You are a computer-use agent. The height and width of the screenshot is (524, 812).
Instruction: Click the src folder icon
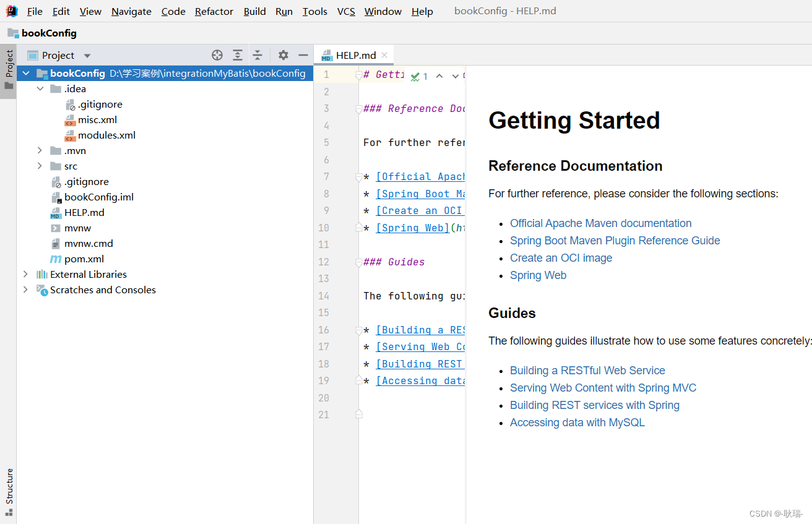[x=56, y=166]
